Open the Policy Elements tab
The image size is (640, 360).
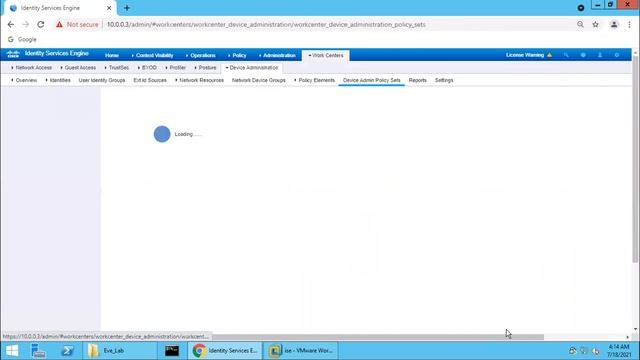click(314, 80)
